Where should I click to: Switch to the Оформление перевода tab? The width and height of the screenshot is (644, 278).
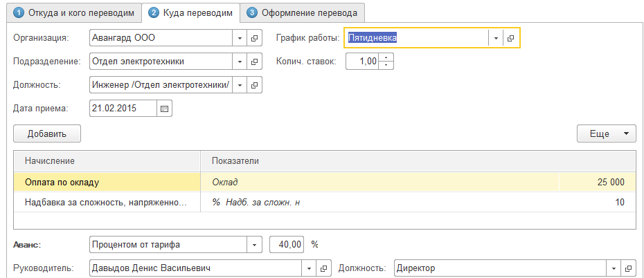coord(304,12)
